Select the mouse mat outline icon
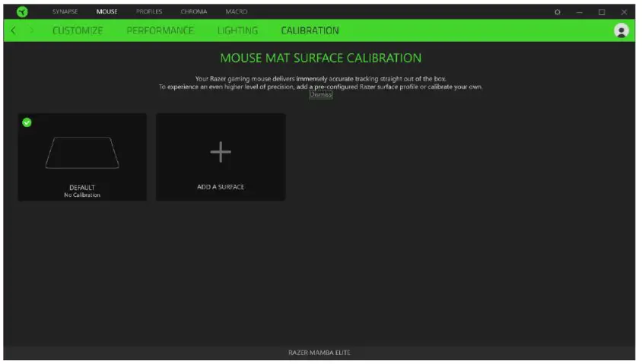 82,153
